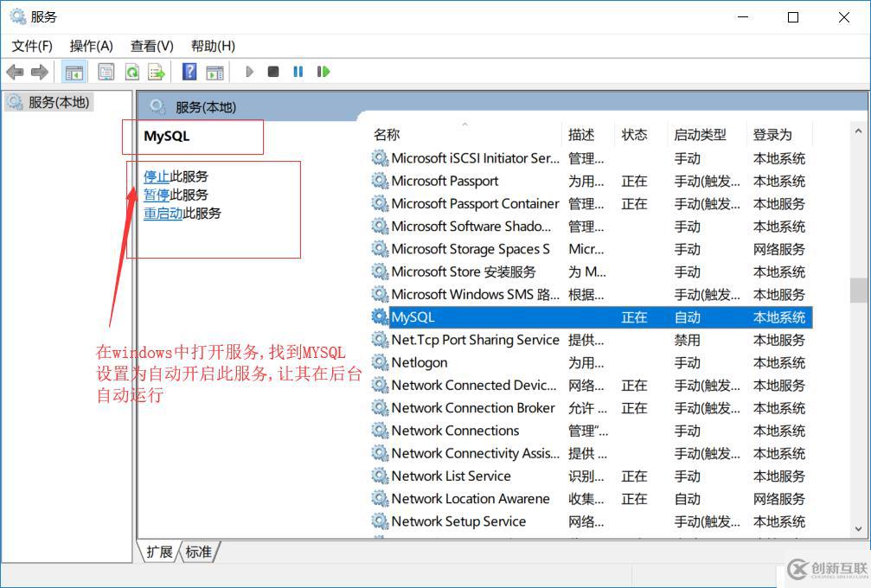Open help using the question mark icon
Screen dimensions: 871x588
(189, 72)
